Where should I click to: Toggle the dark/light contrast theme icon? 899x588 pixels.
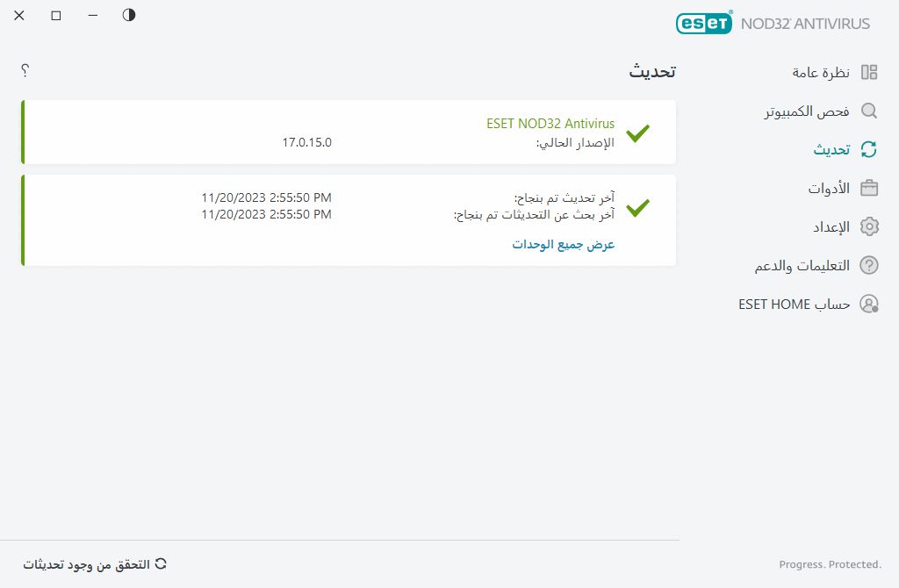point(129,15)
